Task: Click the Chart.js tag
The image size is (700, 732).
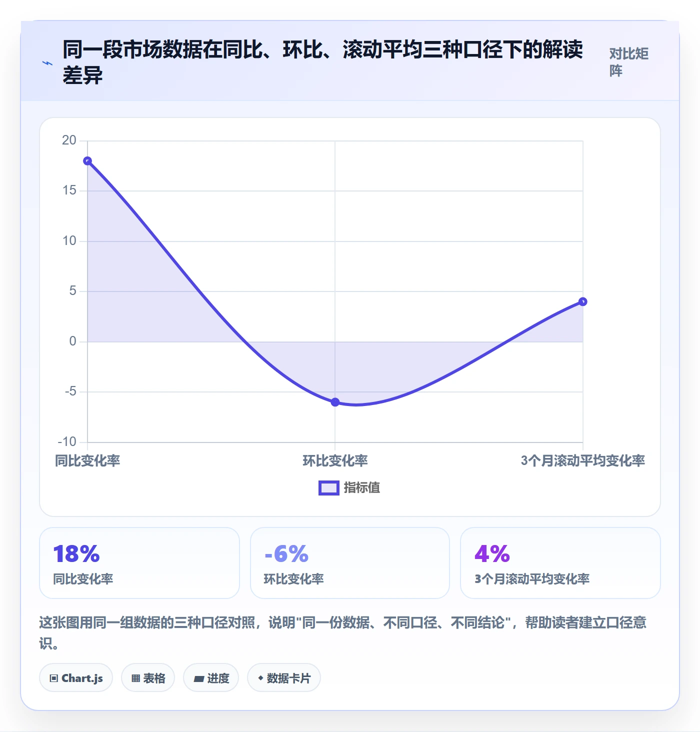Action: tap(76, 678)
